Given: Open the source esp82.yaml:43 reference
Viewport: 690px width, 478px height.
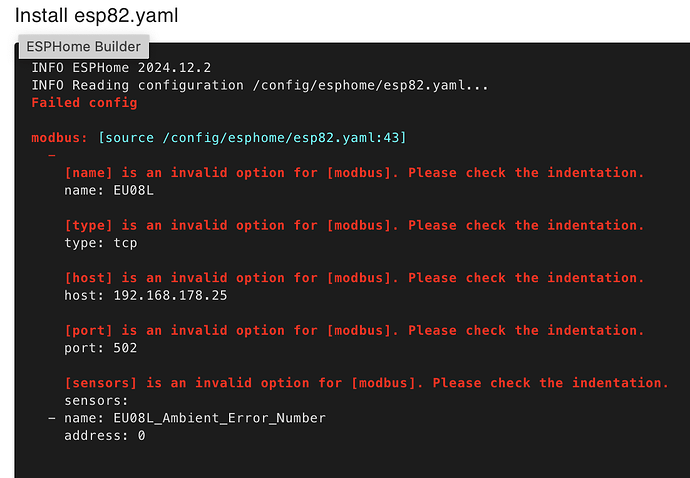Looking at the screenshot, I should coord(252,137).
